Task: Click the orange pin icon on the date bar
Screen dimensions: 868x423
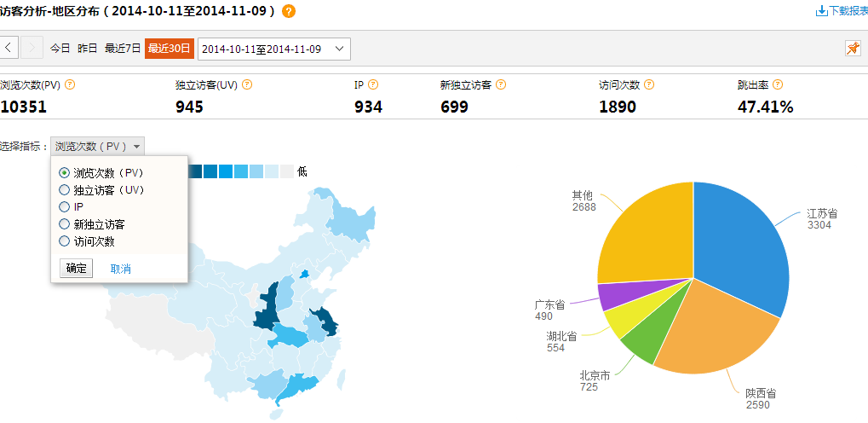Action: (x=853, y=49)
